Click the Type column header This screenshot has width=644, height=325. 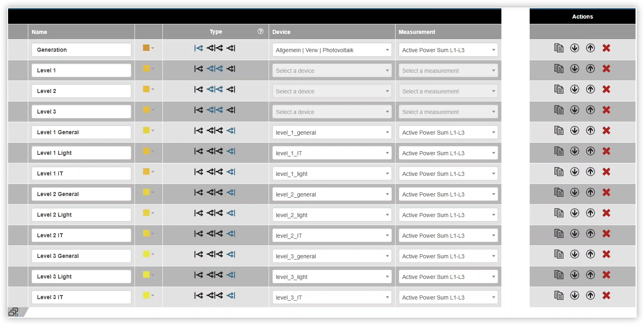pyautogui.click(x=216, y=32)
